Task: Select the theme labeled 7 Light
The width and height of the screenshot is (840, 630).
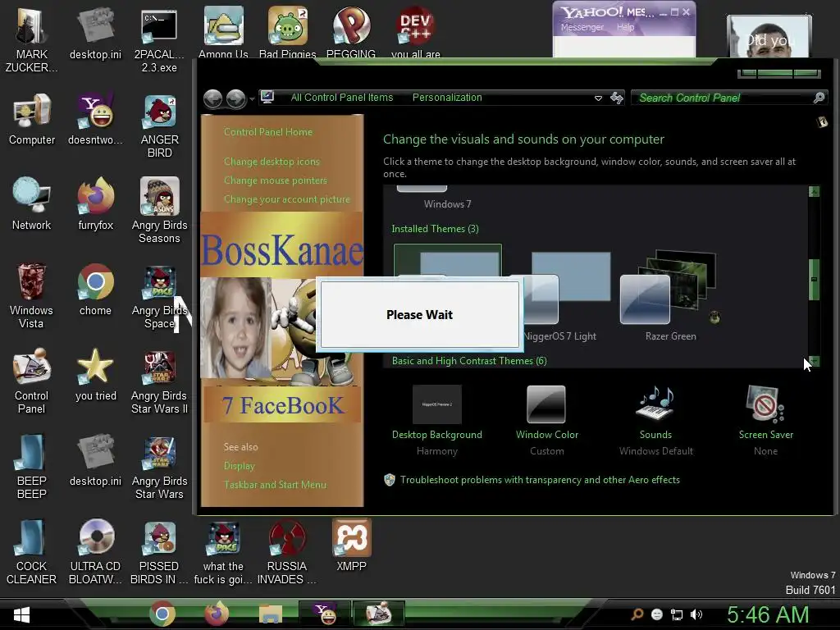Action: point(559,294)
